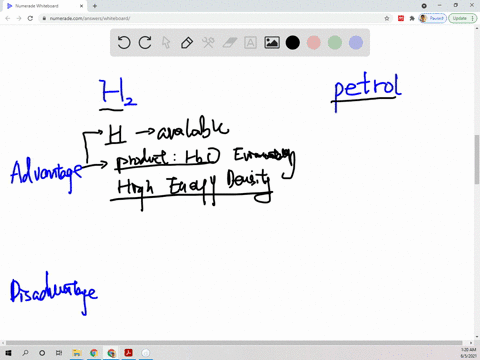
Task: Reload the Numerade whiteboard page
Action: point(30,18)
